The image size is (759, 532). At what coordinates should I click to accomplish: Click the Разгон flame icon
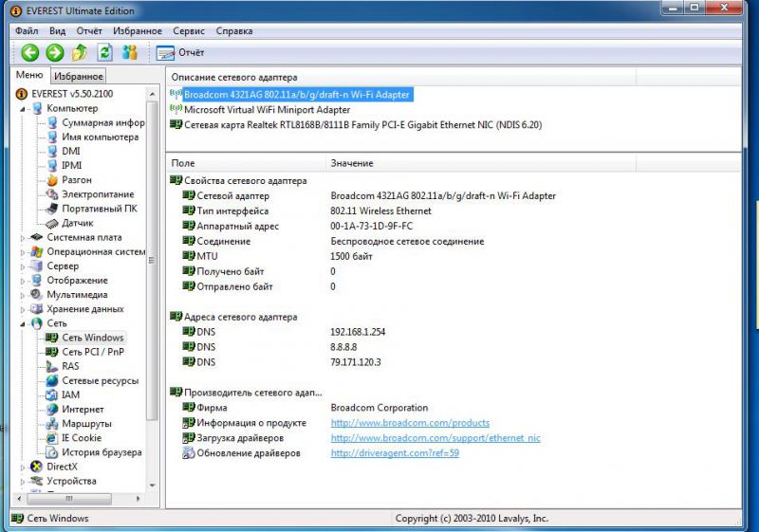click(52, 180)
